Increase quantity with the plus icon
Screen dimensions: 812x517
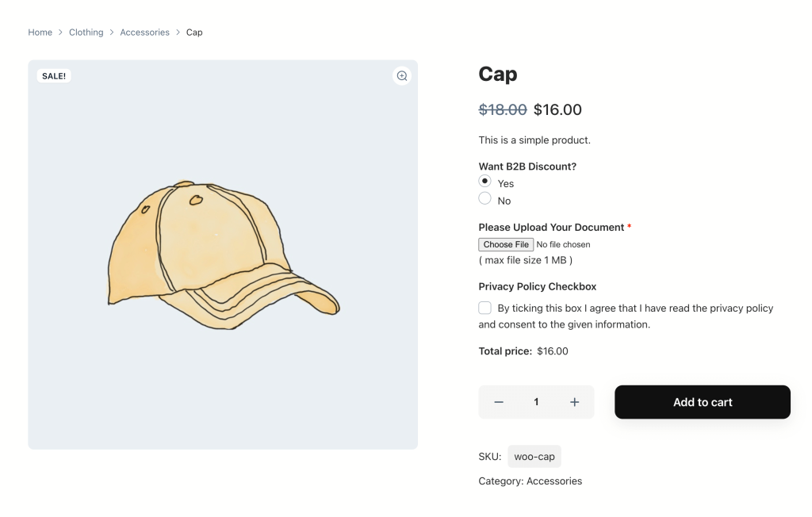click(574, 402)
